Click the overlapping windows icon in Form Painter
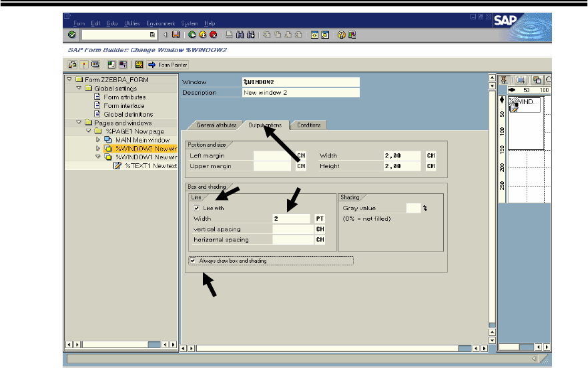This screenshot has width=588, height=368. [x=537, y=79]
